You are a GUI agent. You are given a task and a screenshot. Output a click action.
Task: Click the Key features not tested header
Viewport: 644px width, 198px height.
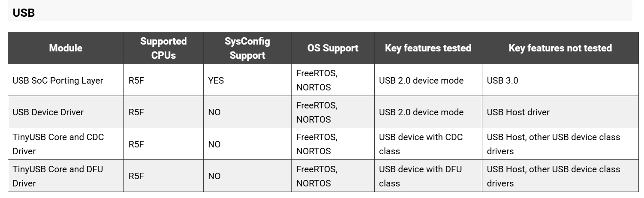click(x=560, y=48)
